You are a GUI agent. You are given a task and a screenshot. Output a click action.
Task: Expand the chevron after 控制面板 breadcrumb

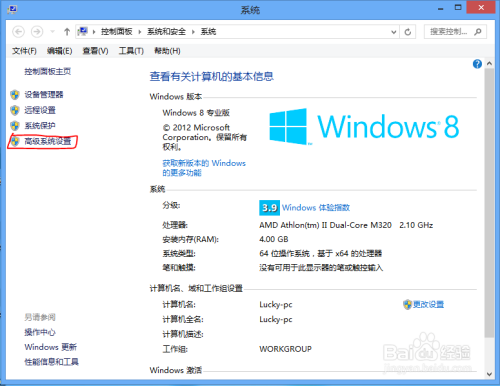click(140, 32)
